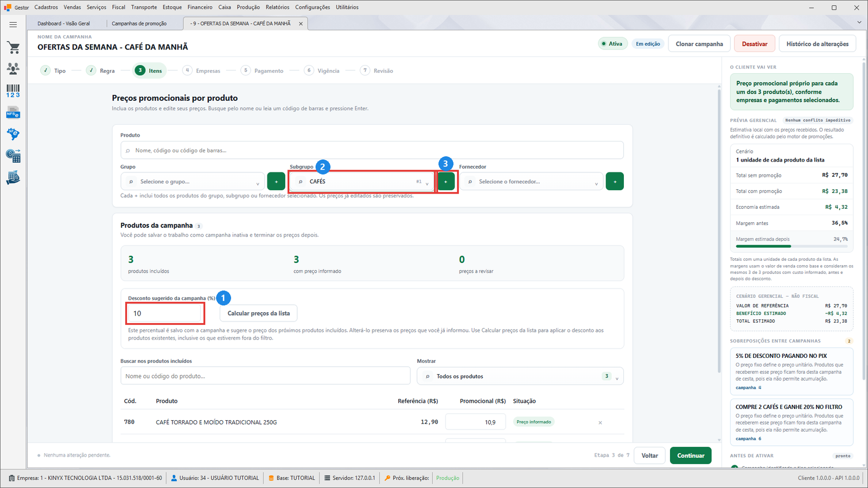Edit promotional price 10,9 for product 780
Screen dimensions: 868x488
tap(475, 422)
